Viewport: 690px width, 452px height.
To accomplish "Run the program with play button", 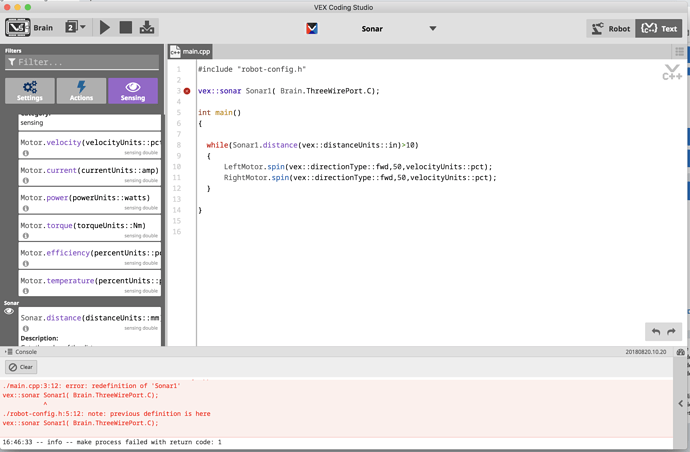I will (x=105, y=27).
